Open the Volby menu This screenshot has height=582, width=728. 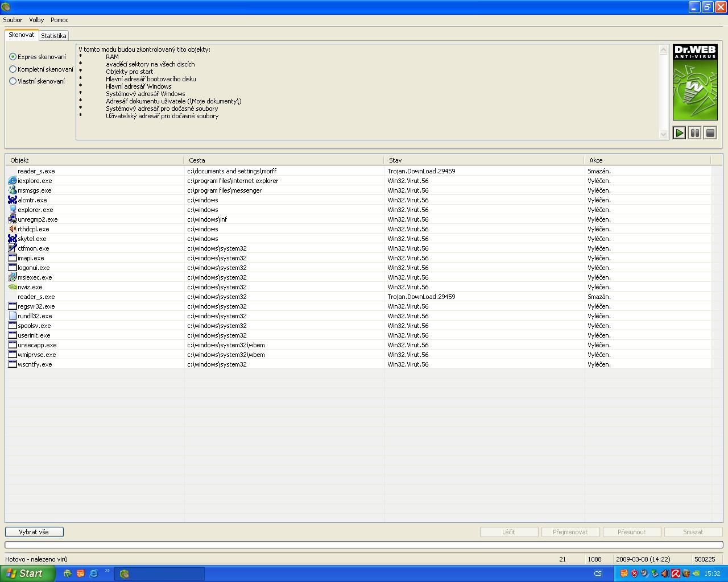click(x=36, y=20)
